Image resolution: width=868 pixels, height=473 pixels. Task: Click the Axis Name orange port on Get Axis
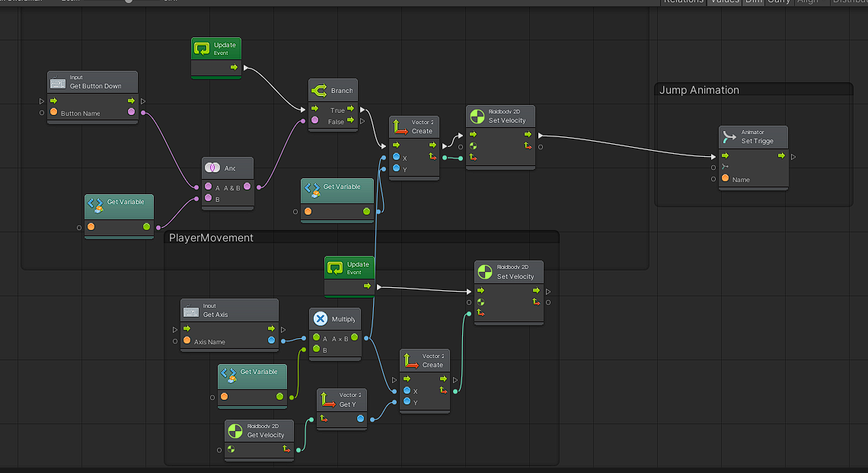(187, 340)
